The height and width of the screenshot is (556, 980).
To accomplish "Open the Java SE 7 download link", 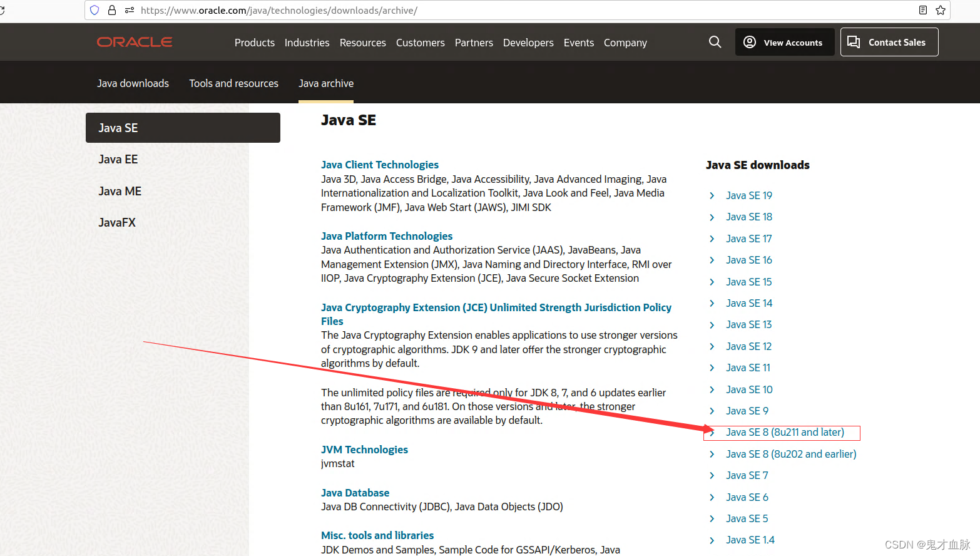I will coord(747,475).
